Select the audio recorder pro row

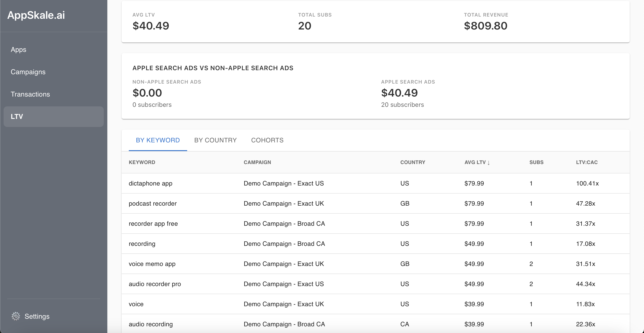pos(155,284)
